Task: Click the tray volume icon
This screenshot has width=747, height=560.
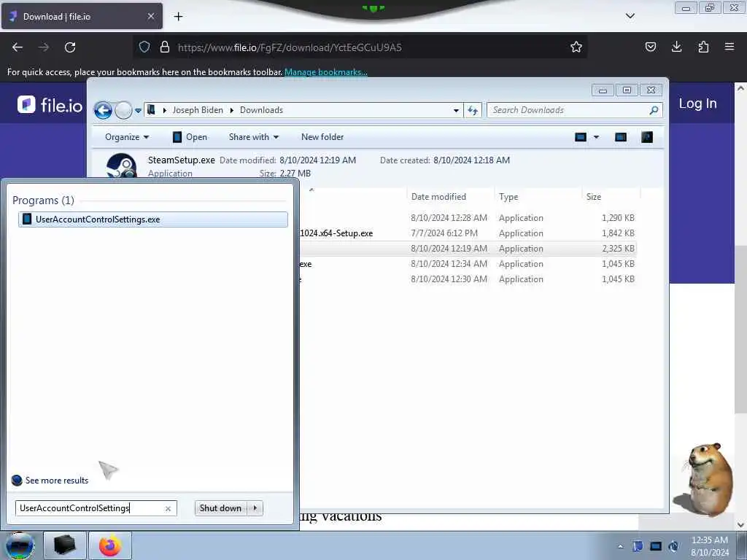Action: (x=673, y=547)
